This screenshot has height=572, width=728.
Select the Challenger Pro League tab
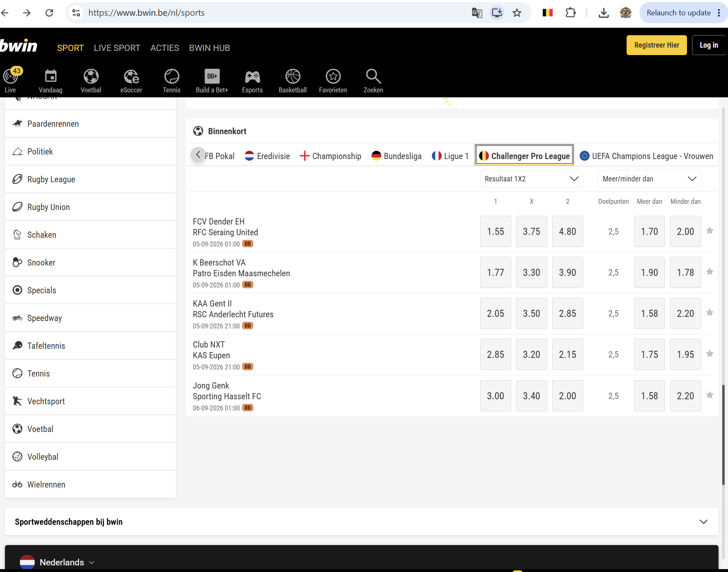click(x=524, y=156)
